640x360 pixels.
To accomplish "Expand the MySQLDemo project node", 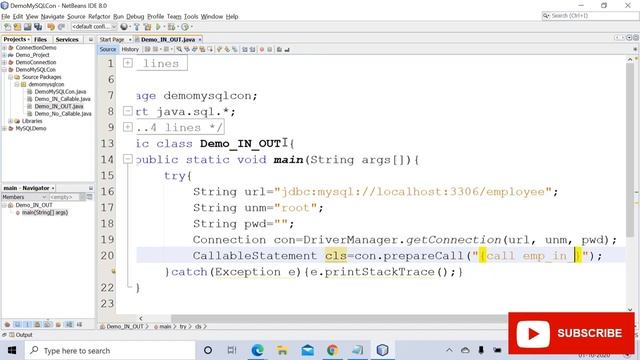I will [x=4, y=129].
